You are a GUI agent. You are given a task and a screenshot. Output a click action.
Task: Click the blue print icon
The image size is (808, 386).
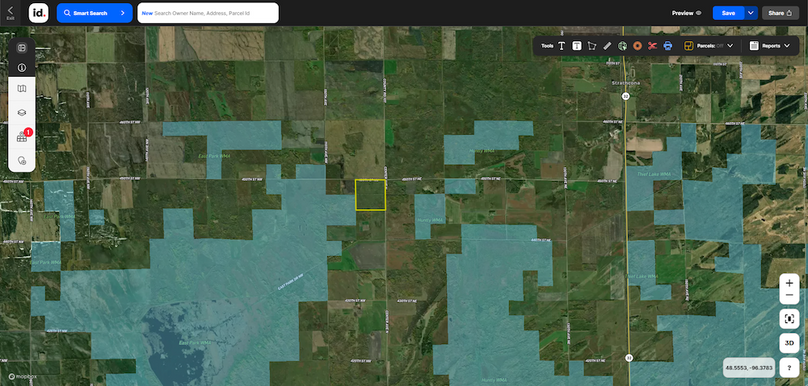(x=668, y=46)
